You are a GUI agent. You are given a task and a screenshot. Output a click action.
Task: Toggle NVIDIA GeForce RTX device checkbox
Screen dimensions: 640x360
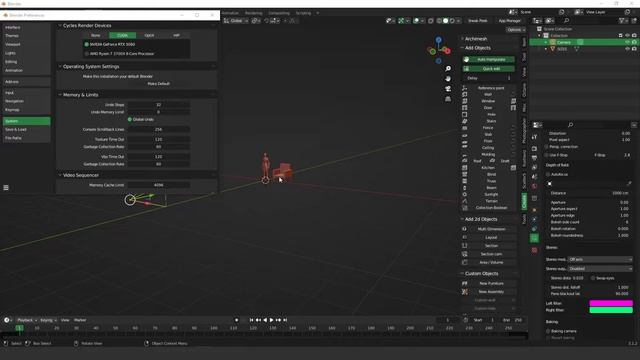87,44
